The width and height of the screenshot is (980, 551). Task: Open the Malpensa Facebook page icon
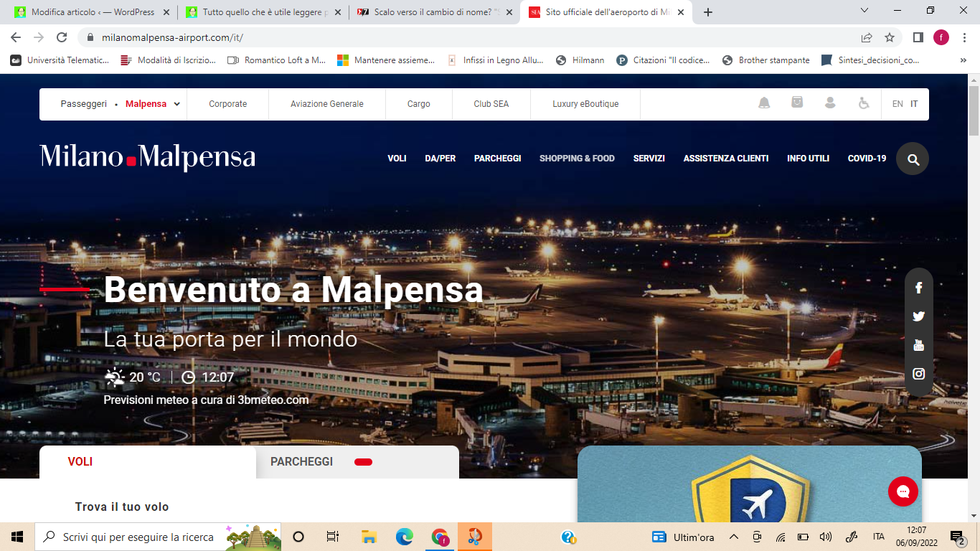(918, 288)
